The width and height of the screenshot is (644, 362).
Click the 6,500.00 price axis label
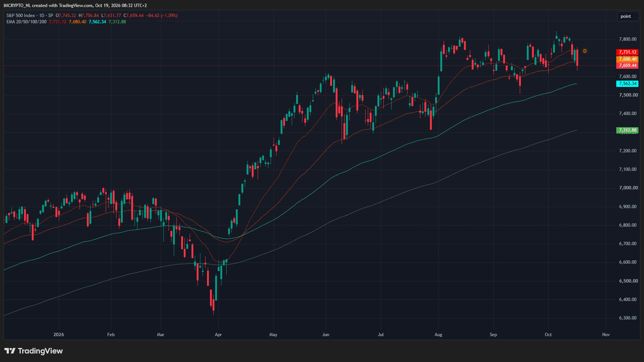click(x=628, y=281)
